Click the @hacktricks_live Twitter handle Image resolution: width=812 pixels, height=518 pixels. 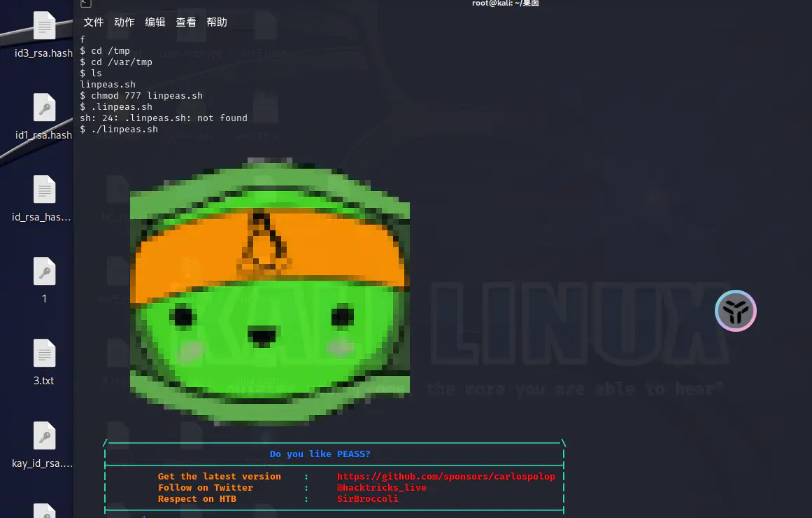point(382,488)
